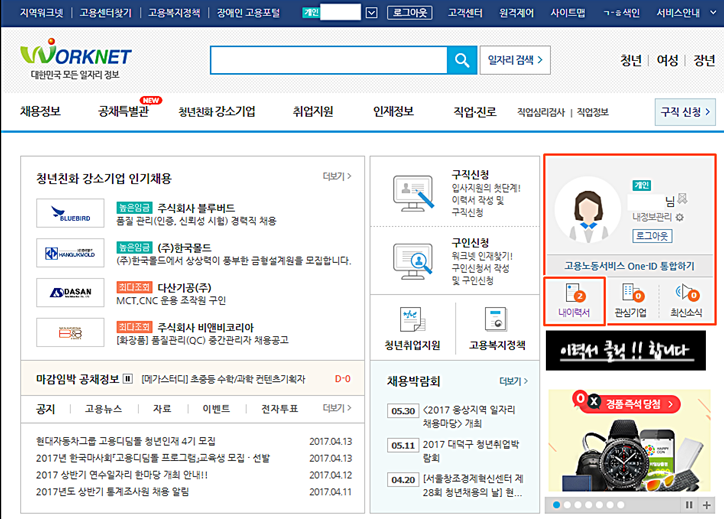724x519 pixels.
Task: Click plus icon beside banner pause
Action: click(706, 505)
